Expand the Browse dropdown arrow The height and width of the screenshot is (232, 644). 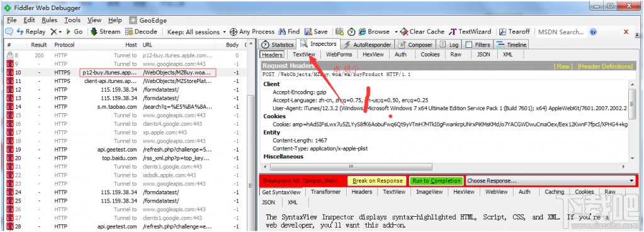coord(396,31)
